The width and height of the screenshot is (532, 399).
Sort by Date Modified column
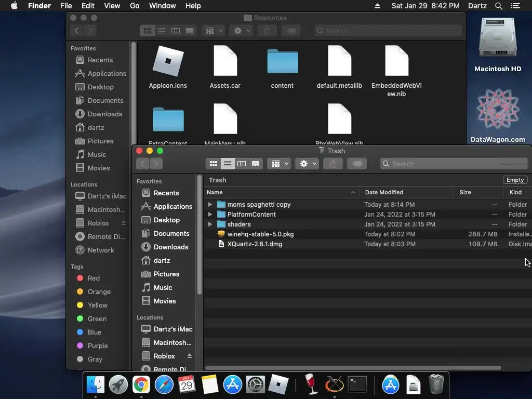(406, 192)
